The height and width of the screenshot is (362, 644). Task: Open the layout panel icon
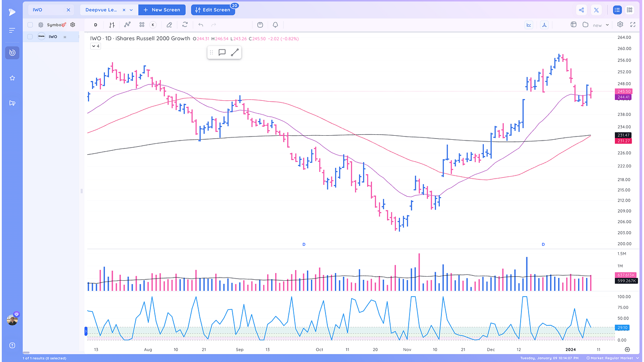click(573, 25)
